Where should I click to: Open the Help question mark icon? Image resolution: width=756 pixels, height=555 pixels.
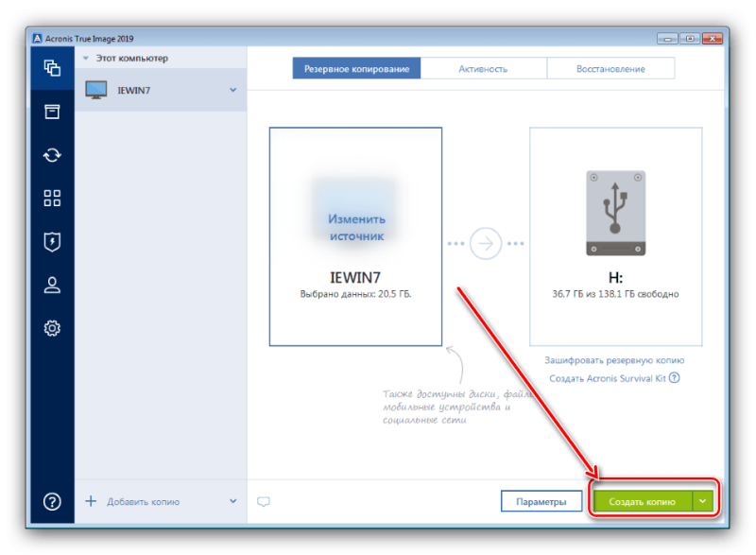coord(52,501)
